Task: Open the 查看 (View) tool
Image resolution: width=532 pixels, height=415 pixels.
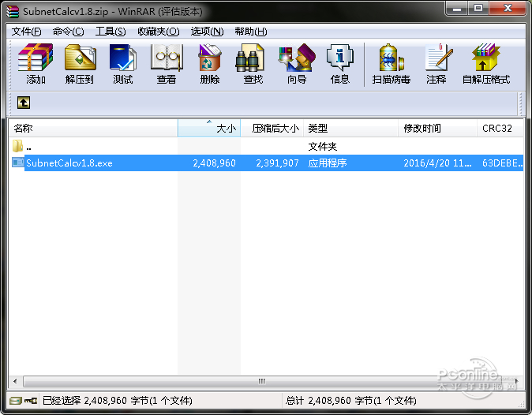Action: coord(167,64)
